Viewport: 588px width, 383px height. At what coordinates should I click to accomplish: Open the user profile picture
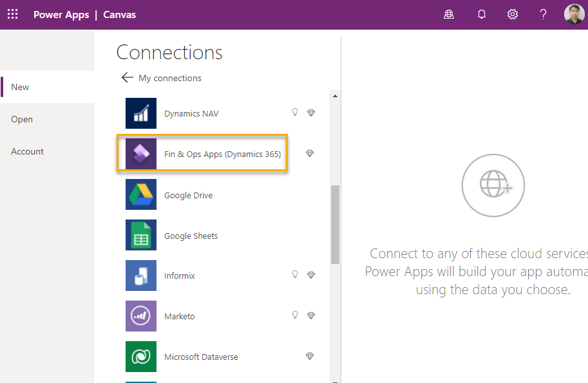point(574,14)
